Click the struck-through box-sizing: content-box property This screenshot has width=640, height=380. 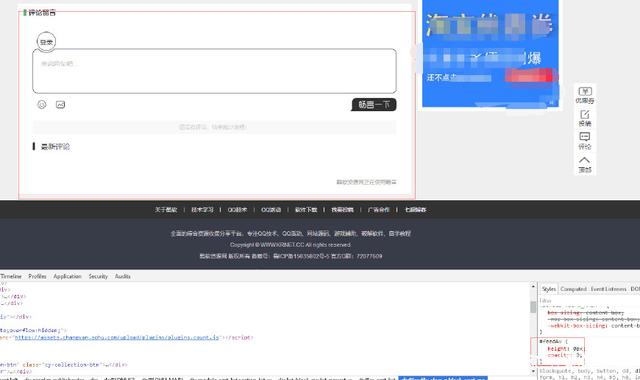tap(586, 313)
